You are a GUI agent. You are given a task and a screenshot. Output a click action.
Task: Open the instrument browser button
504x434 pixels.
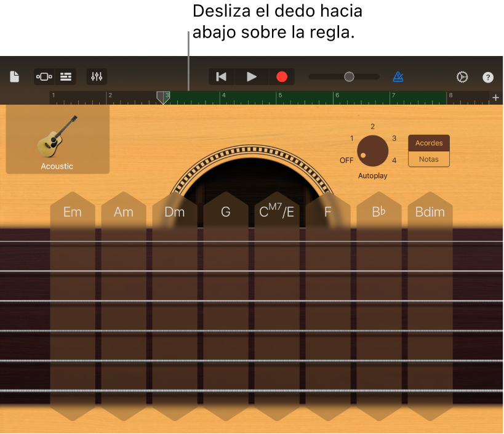point(44,76)
